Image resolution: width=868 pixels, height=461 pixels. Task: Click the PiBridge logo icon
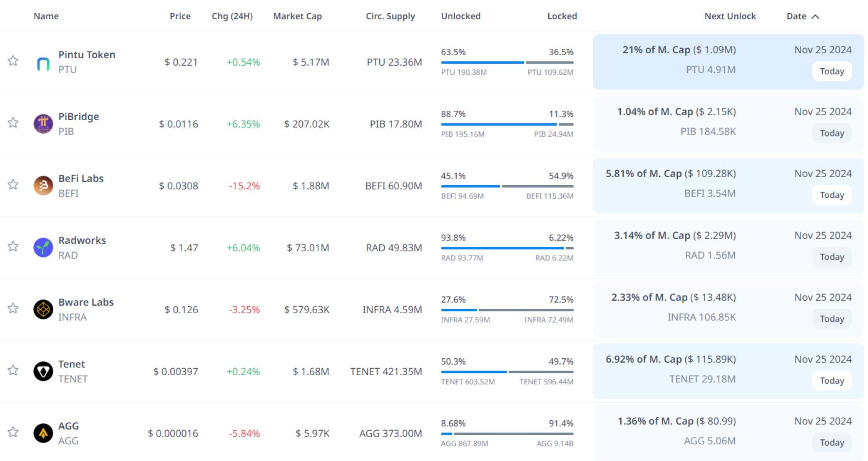[x=43, y=124]
